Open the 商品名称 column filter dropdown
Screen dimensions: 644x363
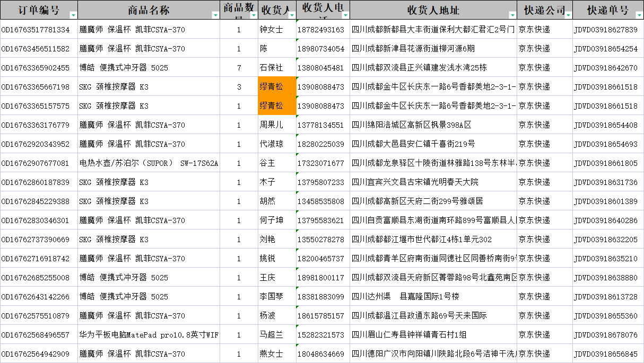(x=215, y=15)
